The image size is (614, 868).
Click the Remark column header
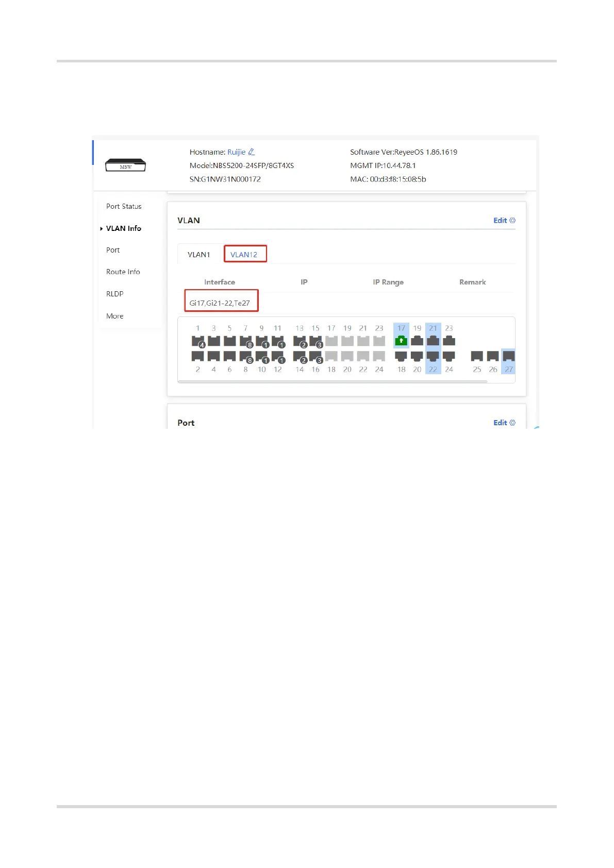tap(473, 282)
